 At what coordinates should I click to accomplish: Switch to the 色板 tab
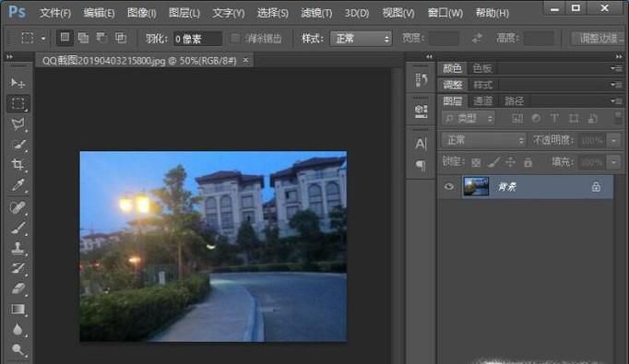coord(482,68)
